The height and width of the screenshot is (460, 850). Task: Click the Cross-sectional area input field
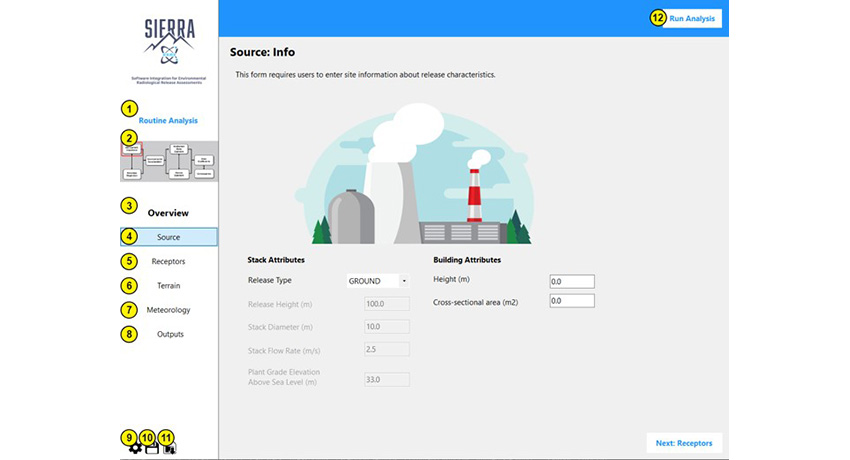(x=572, y=301)
